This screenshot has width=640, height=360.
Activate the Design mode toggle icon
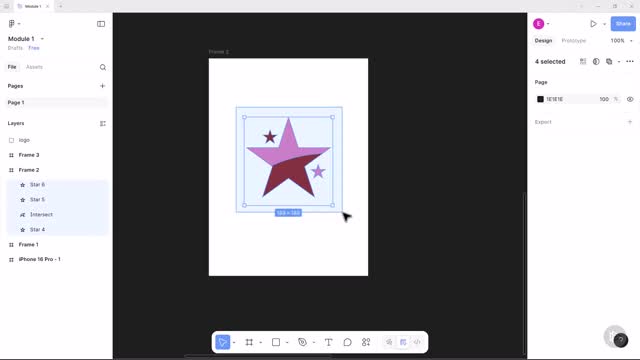pos(403,342)
